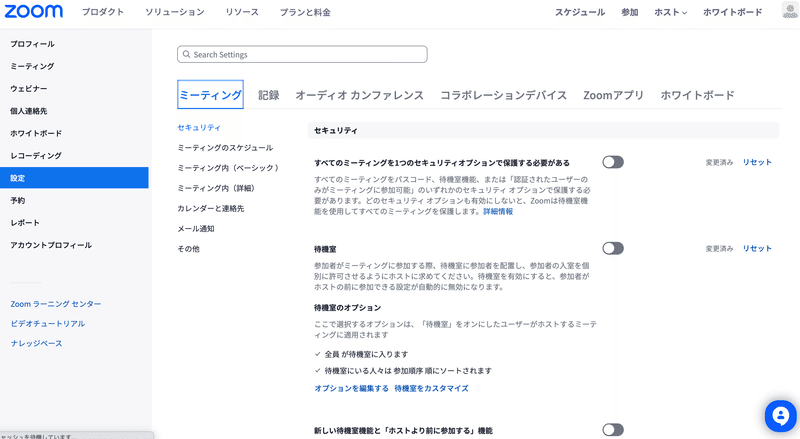Click in the Search Settings field
Image resolution: width=800 pixels, height=439 pixels.
tap(302, 54)
